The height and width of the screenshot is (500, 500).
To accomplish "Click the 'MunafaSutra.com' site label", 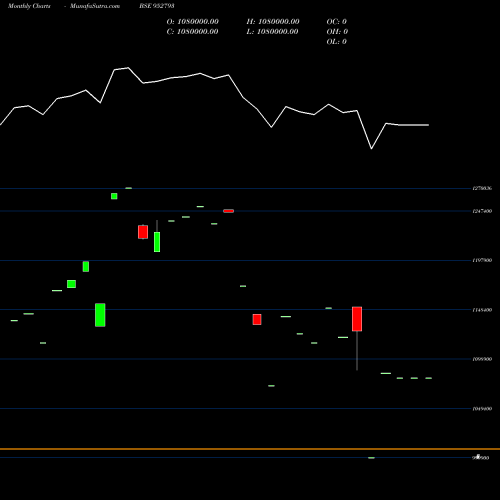I will click(x=95, y=6).
